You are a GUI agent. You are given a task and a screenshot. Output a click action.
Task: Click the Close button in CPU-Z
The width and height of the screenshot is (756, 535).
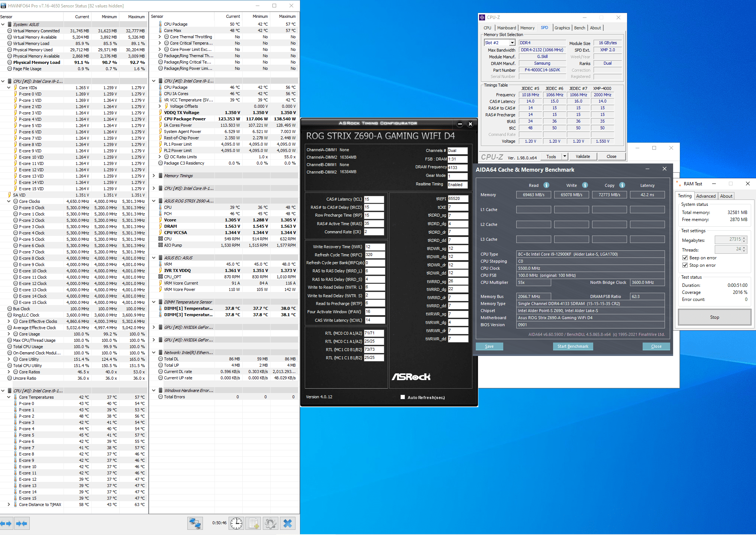[x=611, y=156]
